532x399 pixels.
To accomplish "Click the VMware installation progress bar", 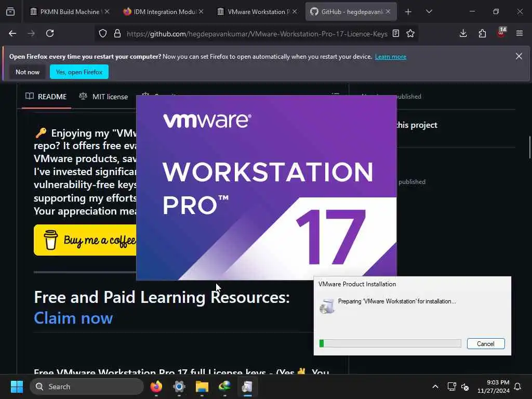I will (390, 343).
